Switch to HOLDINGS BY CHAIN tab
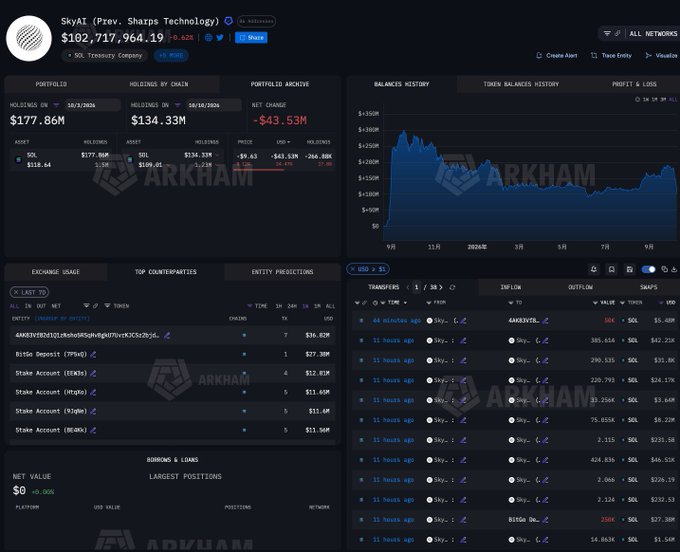 pos(159,84)
